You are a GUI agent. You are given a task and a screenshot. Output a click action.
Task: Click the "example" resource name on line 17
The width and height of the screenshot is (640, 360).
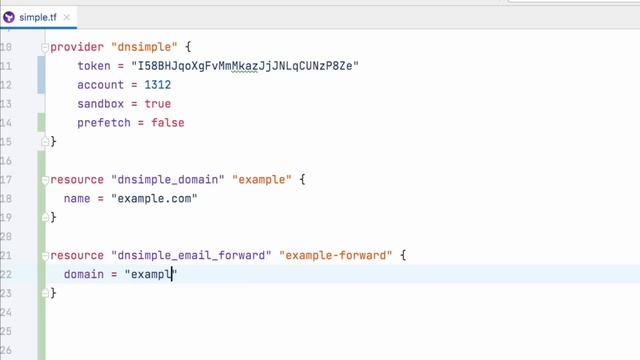click(262, 180)
